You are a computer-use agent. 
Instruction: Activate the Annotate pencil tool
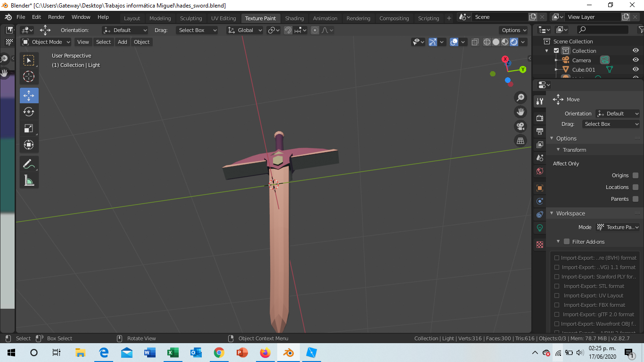[29, 164]
